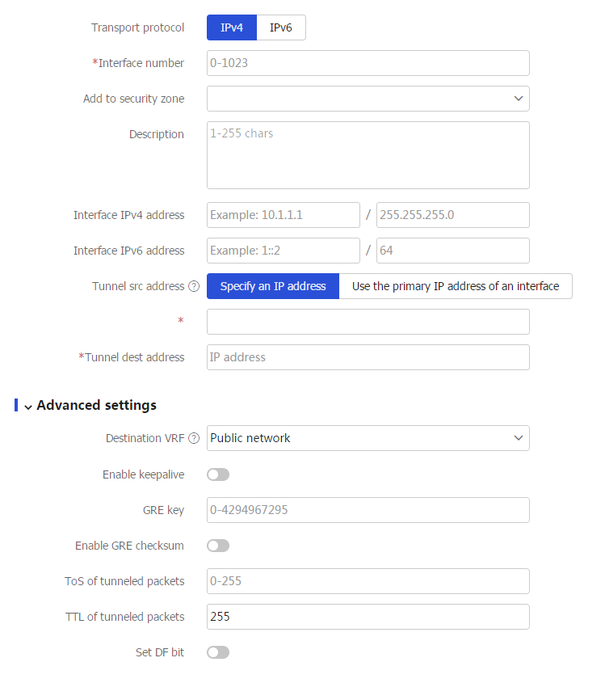Collapse the Advanced settings section
605x700 pixels.
pyautogui.click(x=28, y=407)
